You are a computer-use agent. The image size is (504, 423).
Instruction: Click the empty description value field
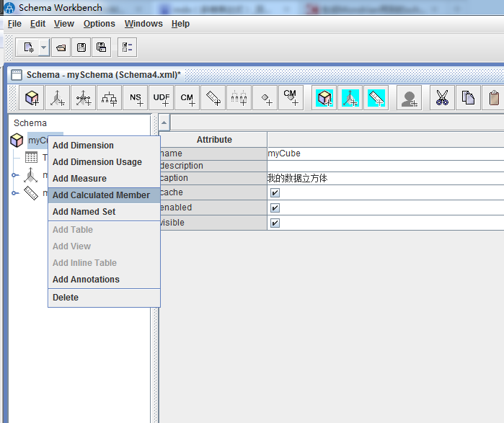click(386, 166)
